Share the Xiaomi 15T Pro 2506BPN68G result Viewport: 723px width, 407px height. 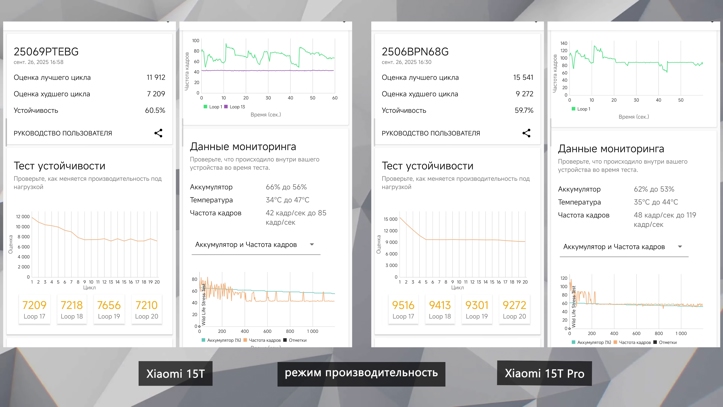[x=526, y=133]
